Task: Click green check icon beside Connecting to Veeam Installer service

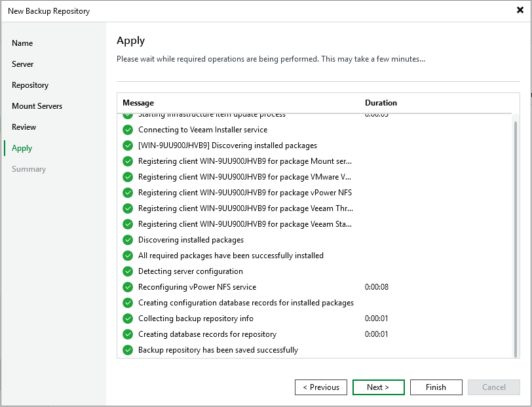Action: coord(128,130)
